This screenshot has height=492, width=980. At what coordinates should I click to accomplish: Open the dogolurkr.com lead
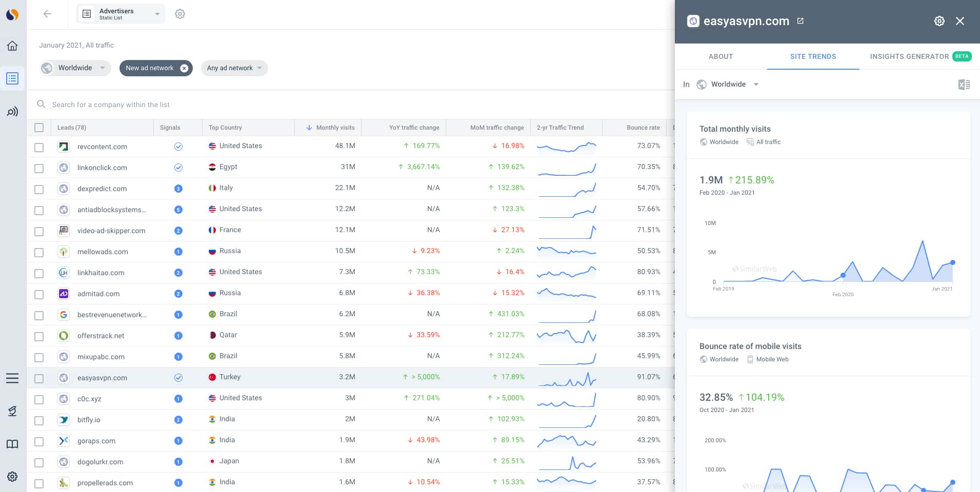[x=100, y=462]
